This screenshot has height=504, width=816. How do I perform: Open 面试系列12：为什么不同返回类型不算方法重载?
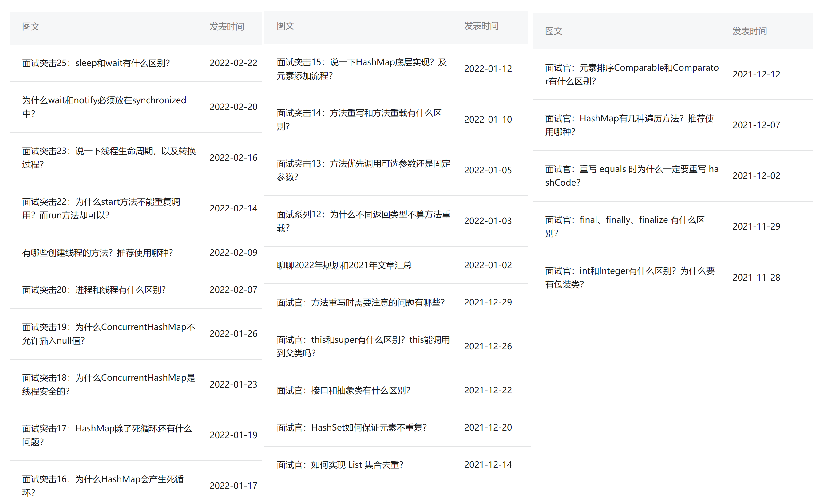[363, 221]
